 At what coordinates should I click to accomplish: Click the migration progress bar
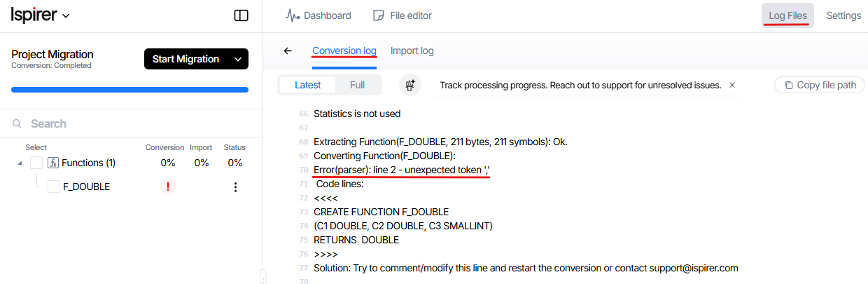point(129,90)
